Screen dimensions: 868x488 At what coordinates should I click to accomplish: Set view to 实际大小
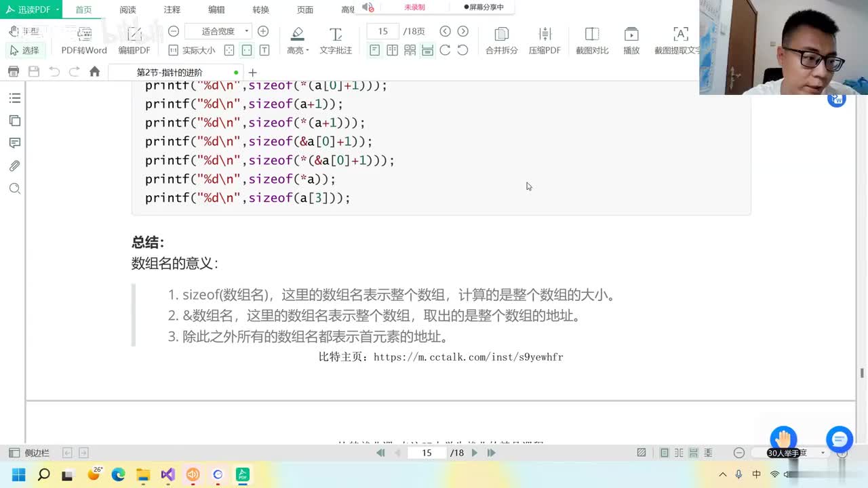coord(192,50)
